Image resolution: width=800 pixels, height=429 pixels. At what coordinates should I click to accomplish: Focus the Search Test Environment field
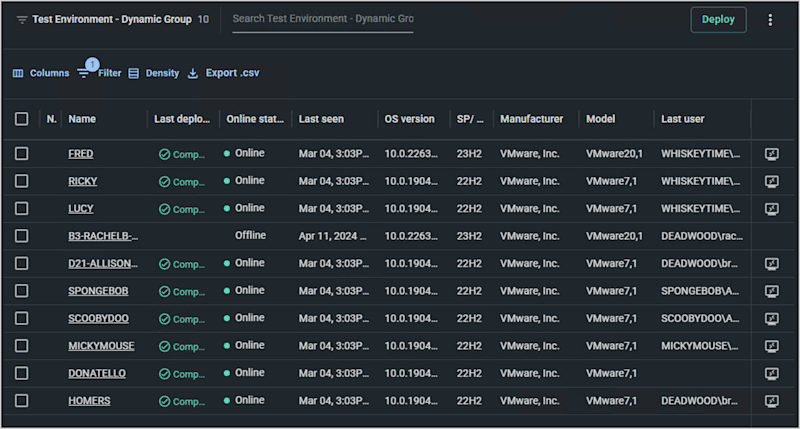coord(322,19)
